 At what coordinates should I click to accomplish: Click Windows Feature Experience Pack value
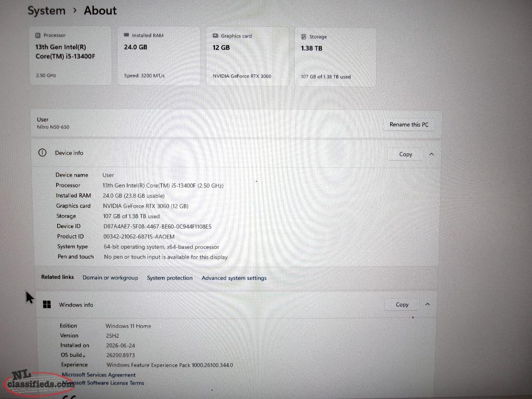point(170,365)
